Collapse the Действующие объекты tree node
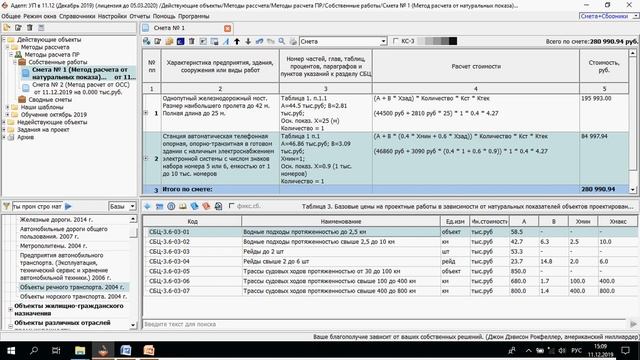This screenshot has width=640, height=360. tap(4, 40)
